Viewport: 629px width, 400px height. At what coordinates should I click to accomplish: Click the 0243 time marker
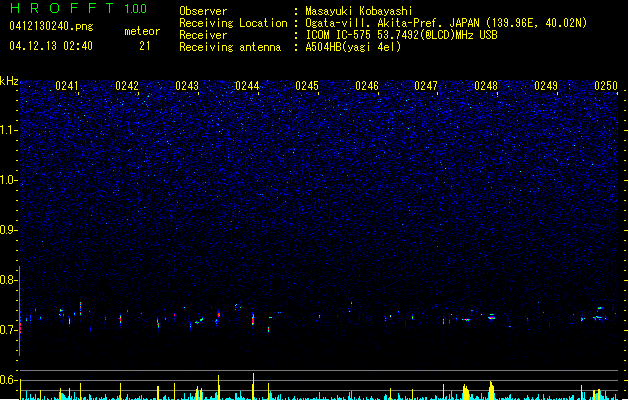click(187, 86)
